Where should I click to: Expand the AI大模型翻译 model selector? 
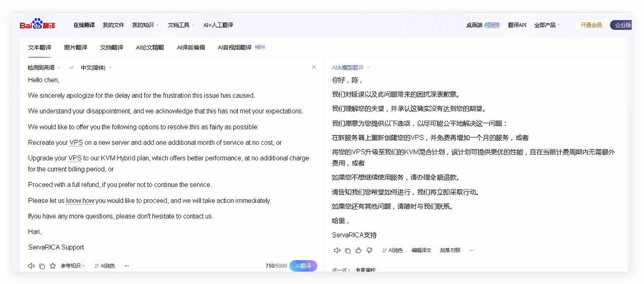[x=350, y=67]
